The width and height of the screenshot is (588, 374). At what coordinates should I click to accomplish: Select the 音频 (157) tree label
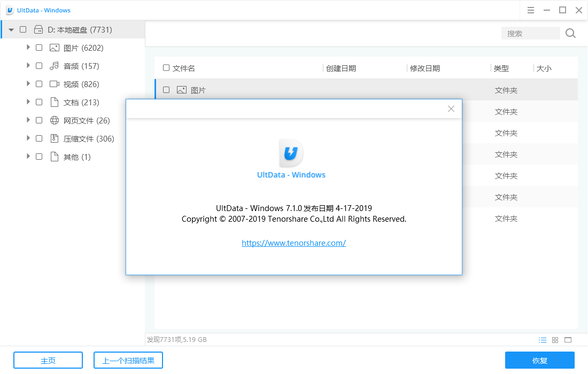pos(81,66)
